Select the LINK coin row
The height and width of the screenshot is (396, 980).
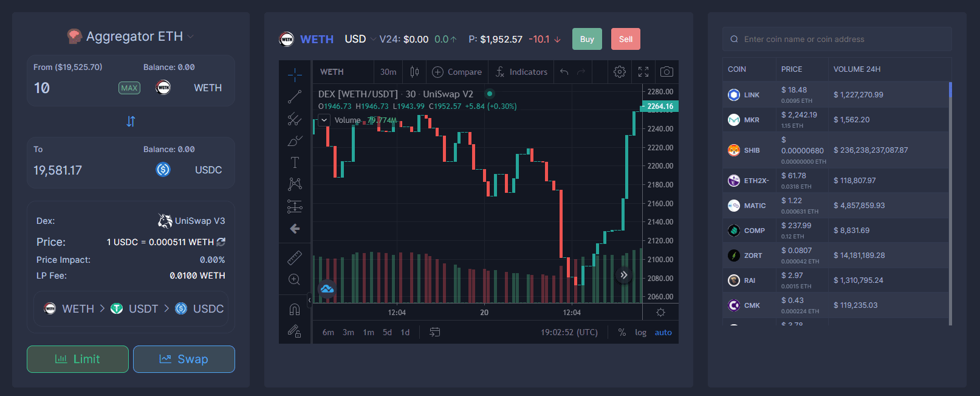[x=835, y=95]
